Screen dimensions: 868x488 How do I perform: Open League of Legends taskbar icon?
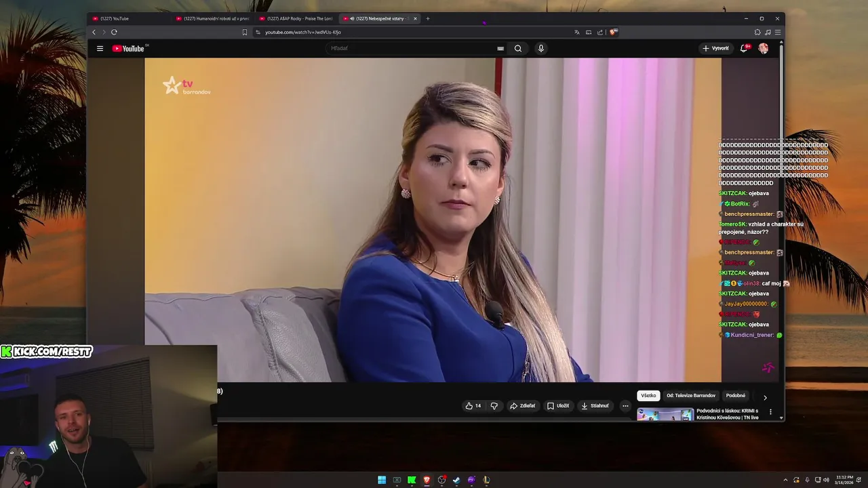tap(486, 480)
